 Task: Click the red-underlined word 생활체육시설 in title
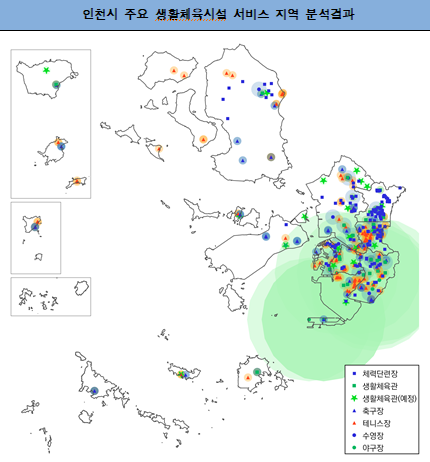pos(190,14)
